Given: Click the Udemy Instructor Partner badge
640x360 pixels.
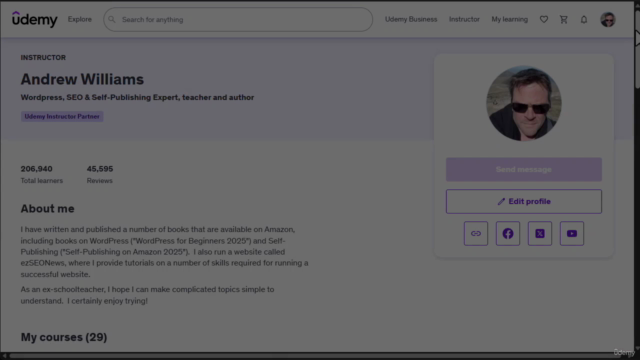Looking at the screenshot, I should [62, 116].
